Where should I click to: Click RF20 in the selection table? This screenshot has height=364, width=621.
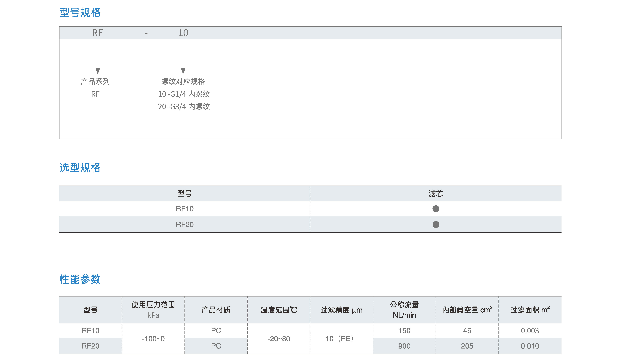click(x=185, y=224)
